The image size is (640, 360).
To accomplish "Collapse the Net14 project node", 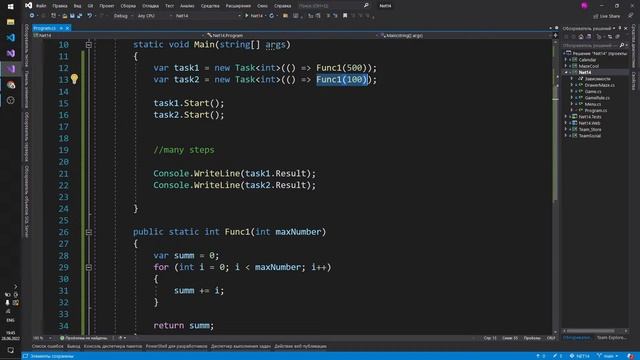I will [x=566, y=72].
